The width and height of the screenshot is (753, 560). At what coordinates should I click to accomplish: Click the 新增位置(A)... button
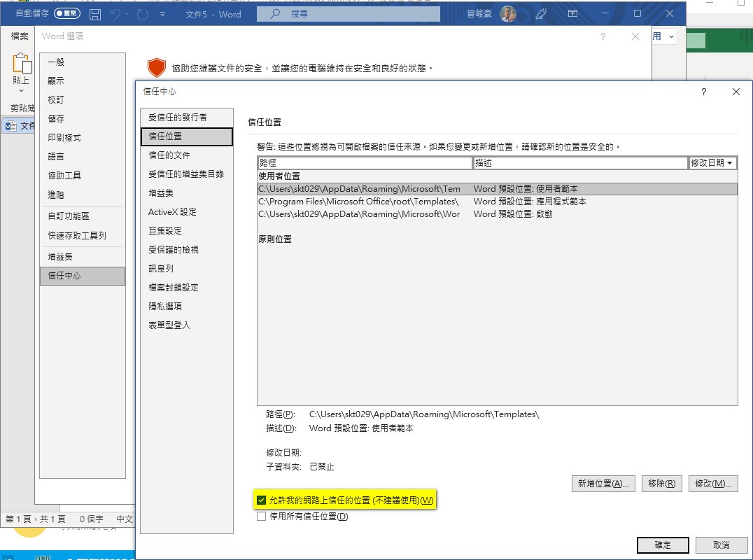point(603,484)
